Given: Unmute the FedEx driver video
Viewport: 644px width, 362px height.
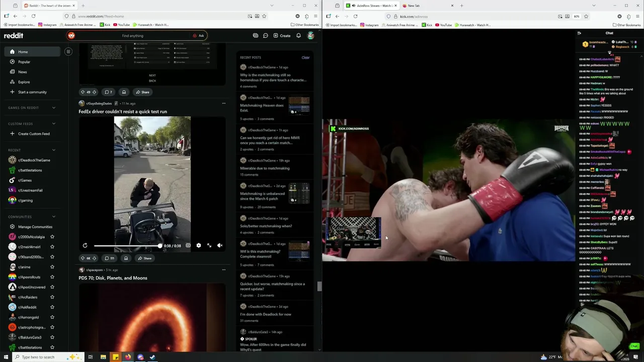Looking at the screenshot, I should pyautogui.click(x=220, y=245).
